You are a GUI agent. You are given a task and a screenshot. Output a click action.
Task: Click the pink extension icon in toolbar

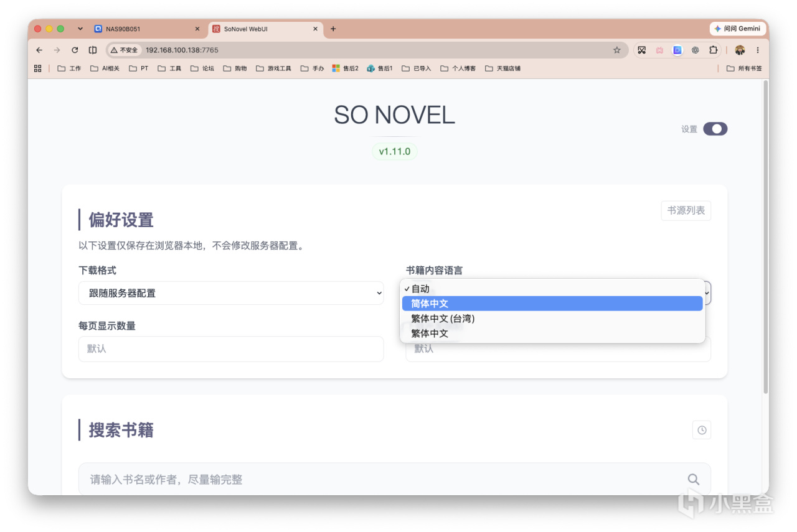[659, 50]
